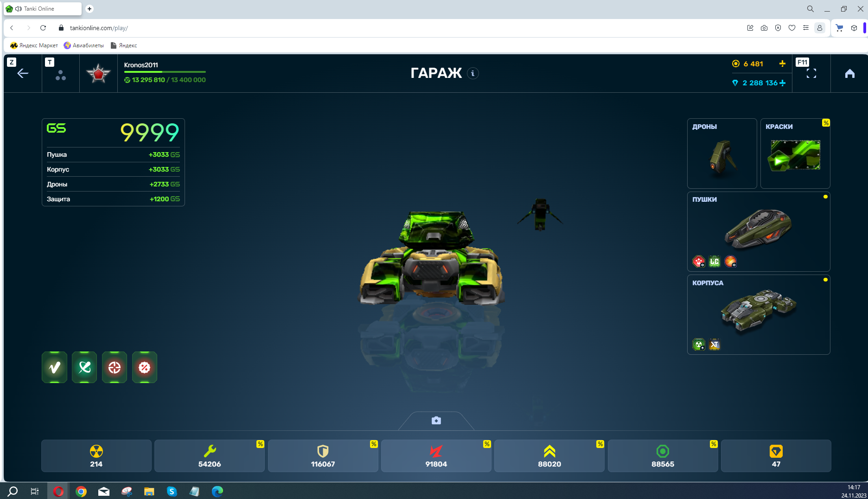Open the Корпуса hull card

[759, 314]
